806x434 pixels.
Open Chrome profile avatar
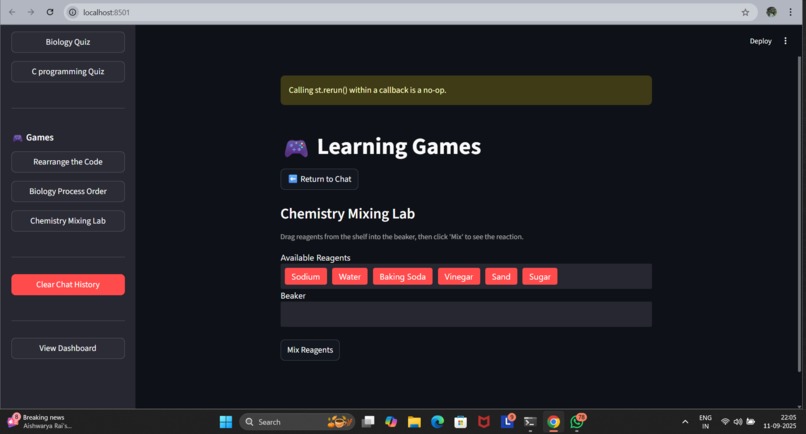(771, 12)
